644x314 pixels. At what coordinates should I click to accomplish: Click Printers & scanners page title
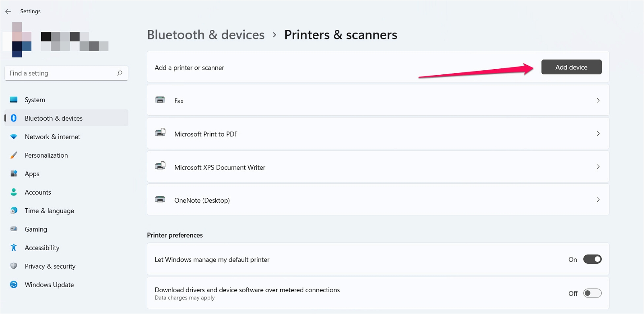(x=341, y=35)
